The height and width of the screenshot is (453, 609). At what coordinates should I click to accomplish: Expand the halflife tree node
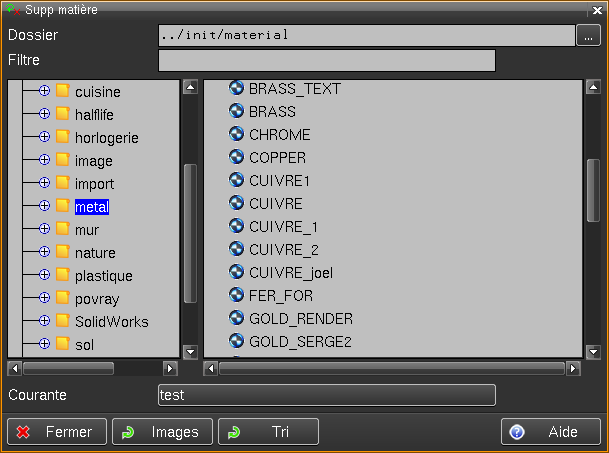pos(44,114)
